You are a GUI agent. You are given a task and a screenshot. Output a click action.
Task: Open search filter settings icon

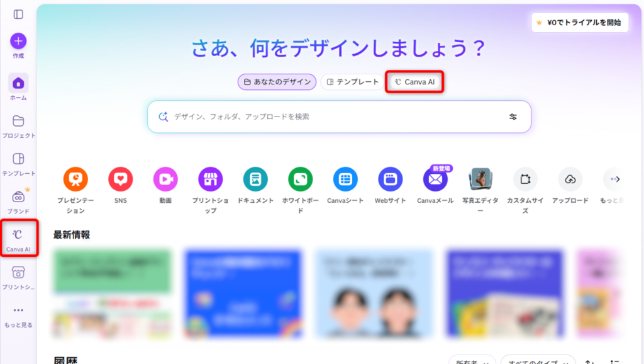[513, 117]
